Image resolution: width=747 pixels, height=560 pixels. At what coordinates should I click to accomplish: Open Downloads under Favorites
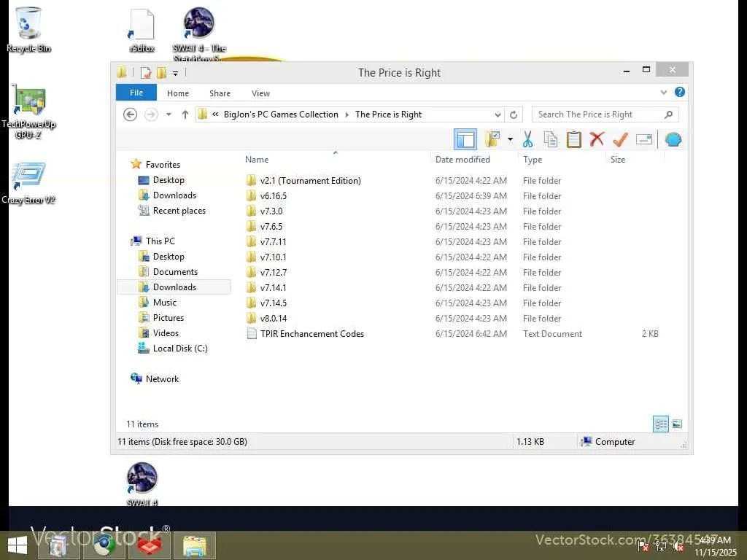click(x=174, y=195)
